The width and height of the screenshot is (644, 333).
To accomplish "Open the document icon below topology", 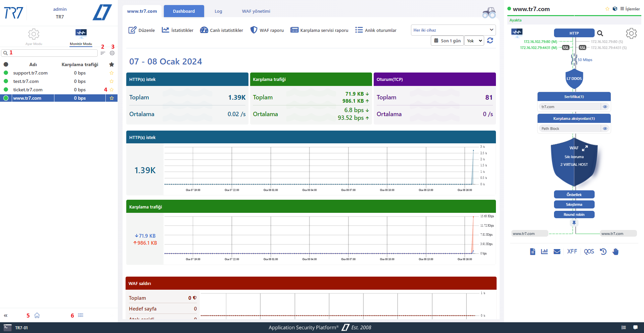I will (x=533, y=251).
